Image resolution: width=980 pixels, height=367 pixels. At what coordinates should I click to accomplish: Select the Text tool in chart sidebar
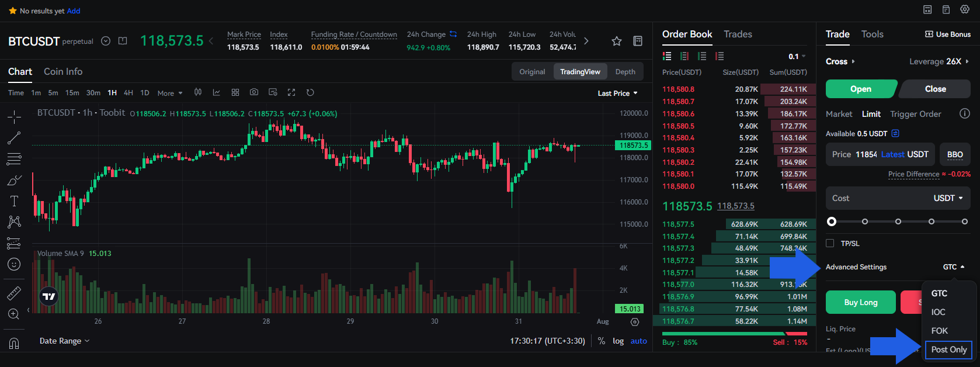click(14, 201)
